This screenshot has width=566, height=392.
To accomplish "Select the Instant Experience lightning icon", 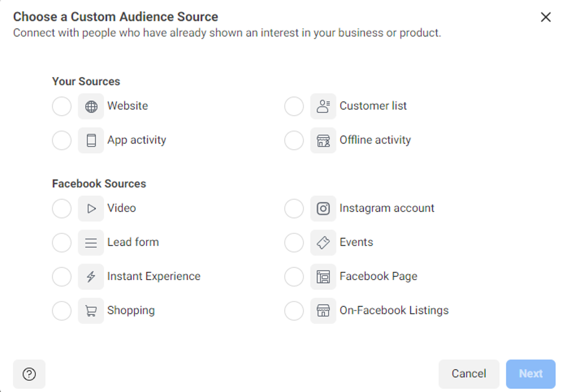I will [x=91, y=276].
